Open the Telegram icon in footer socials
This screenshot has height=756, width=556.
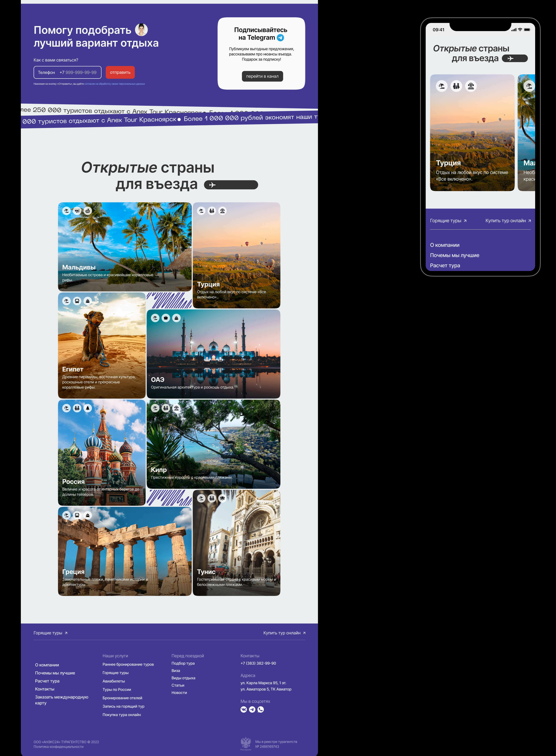[x=252, y=710]
